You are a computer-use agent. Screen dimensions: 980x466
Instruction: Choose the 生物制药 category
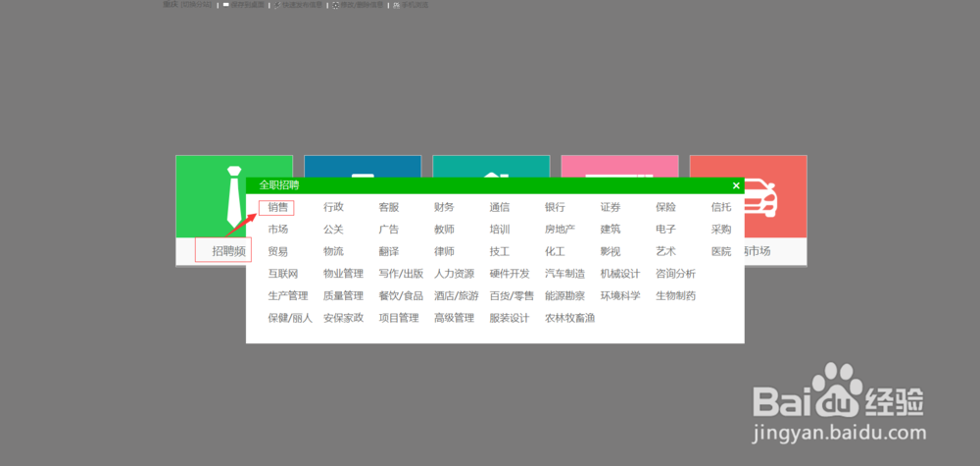pyautogui.click(x=675, y=296)
